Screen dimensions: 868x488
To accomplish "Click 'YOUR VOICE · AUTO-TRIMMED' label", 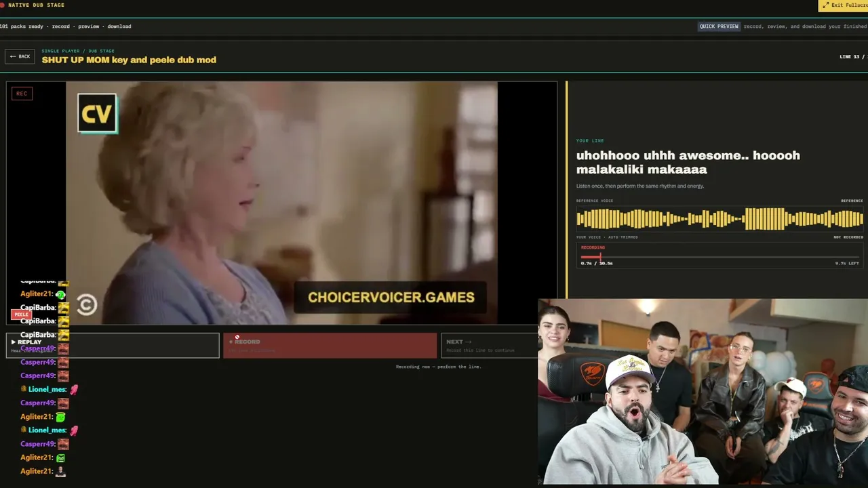I will pyautogui.click(x=607, y=237).
